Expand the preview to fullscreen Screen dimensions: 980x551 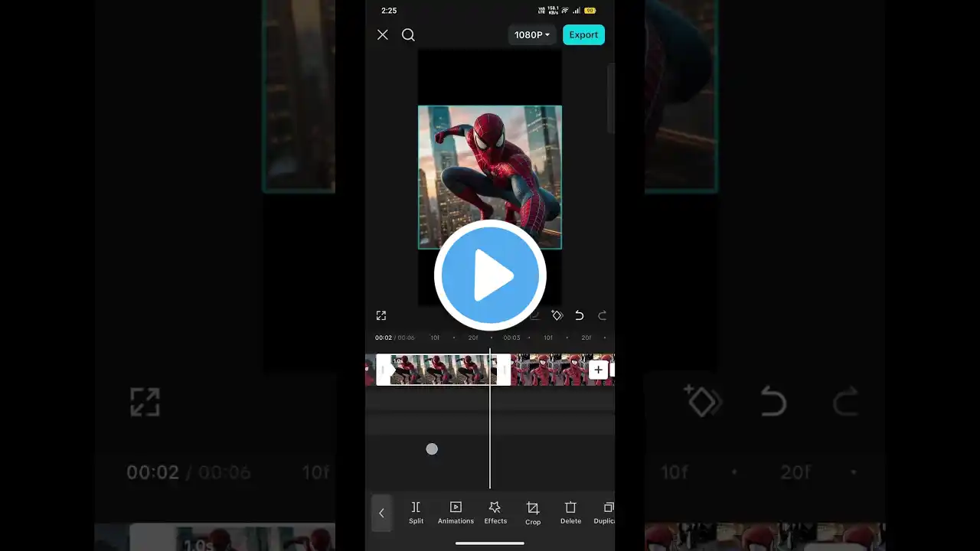tap(381, 315)
